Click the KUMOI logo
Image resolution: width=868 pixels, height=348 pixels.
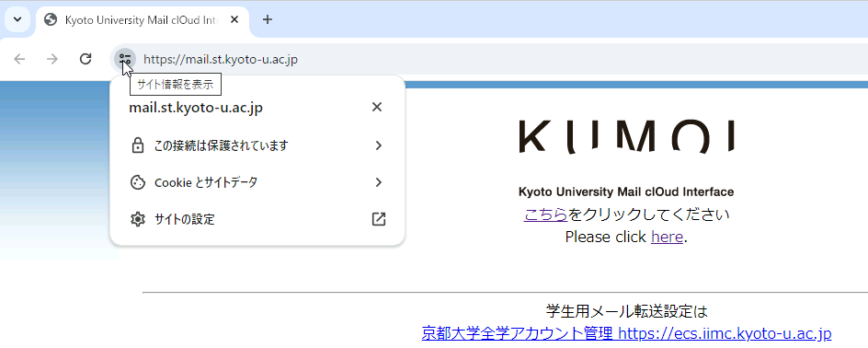coord(627,136)
